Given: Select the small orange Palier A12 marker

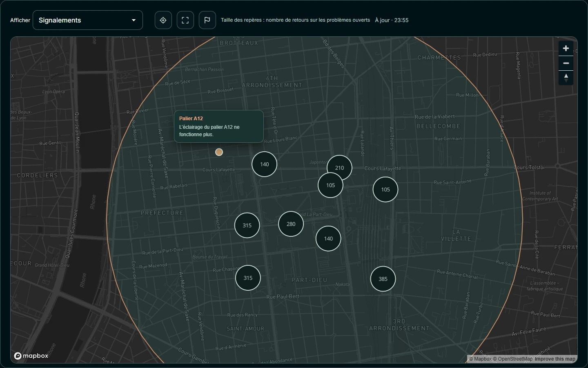Looking at the screenshot, I should point(219,152).
